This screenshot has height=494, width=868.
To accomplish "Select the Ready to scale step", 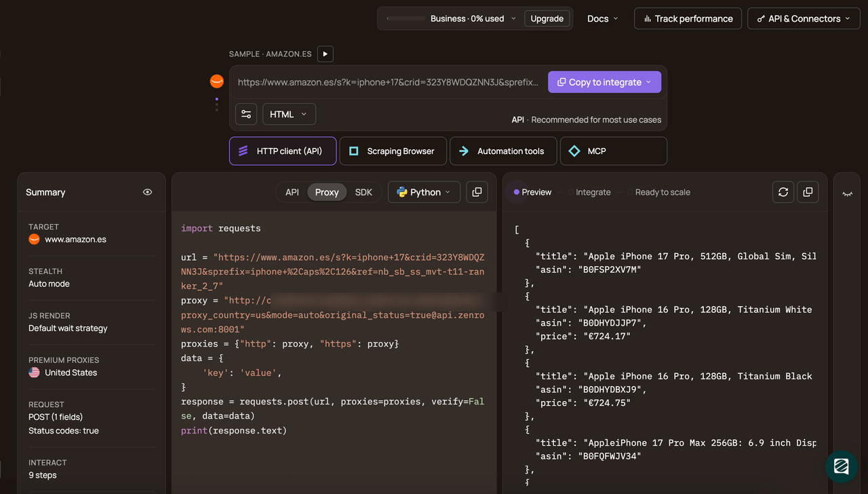I will 658,192.
